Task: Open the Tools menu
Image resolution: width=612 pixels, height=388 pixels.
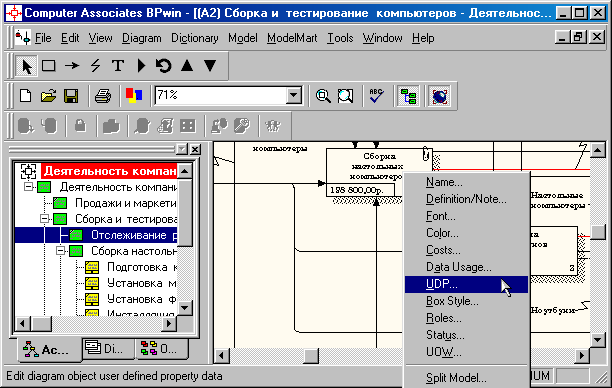Action: 340,38
